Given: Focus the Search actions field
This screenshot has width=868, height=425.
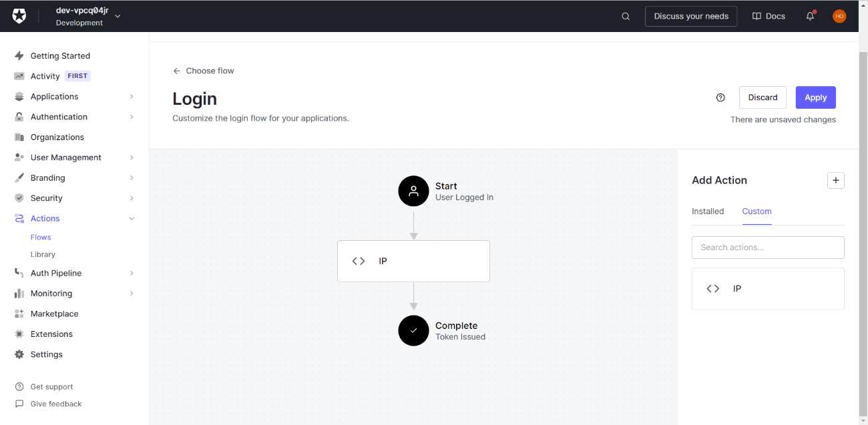Looking at the screenshot, I should [768, 248].
